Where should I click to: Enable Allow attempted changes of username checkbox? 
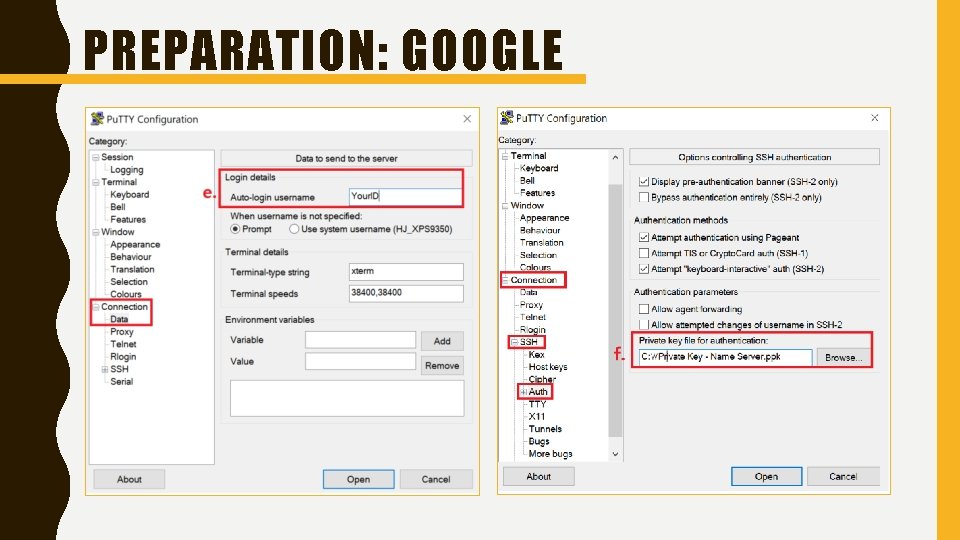643,324
